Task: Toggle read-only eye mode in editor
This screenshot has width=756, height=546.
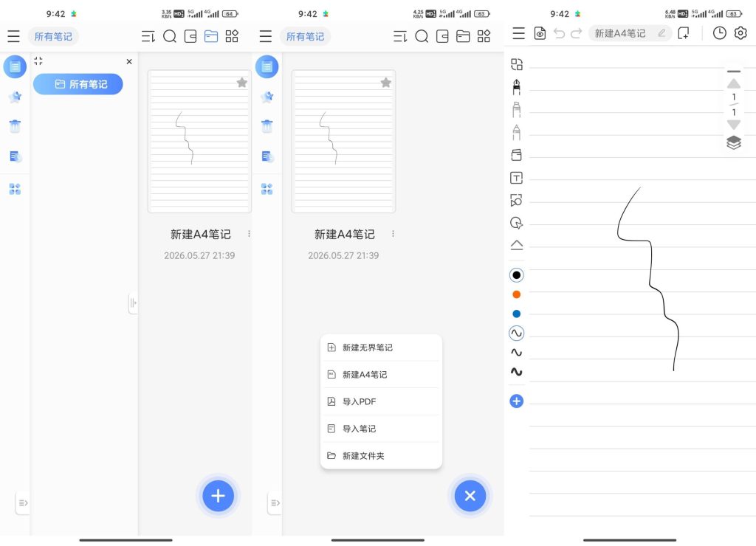Action: pos(540,33)
